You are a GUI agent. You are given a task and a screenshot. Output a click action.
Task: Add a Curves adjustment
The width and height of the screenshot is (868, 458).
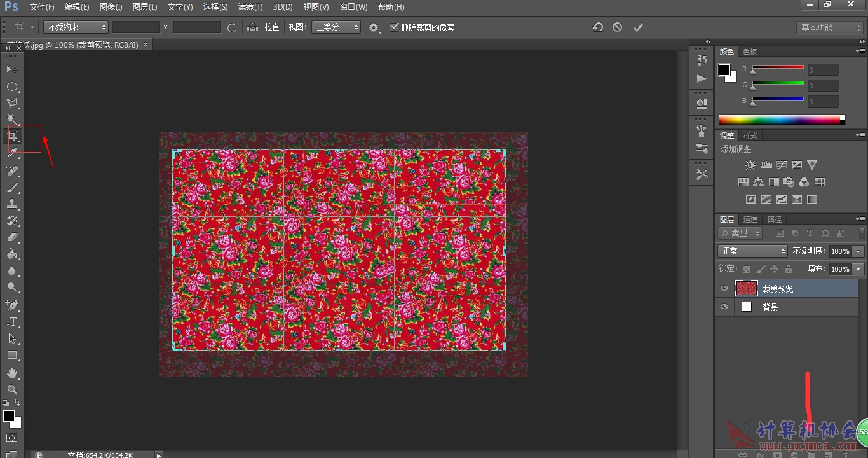pyautogui.click(x=781, y=165)
